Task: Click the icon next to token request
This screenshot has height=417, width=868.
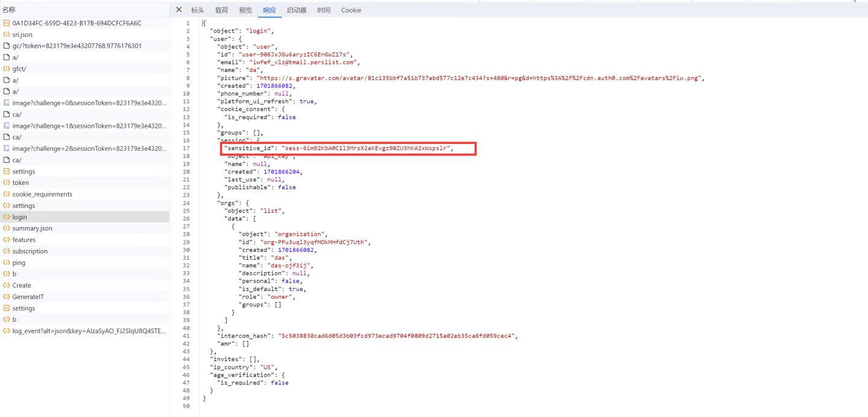Action: (x=7, y=183)
